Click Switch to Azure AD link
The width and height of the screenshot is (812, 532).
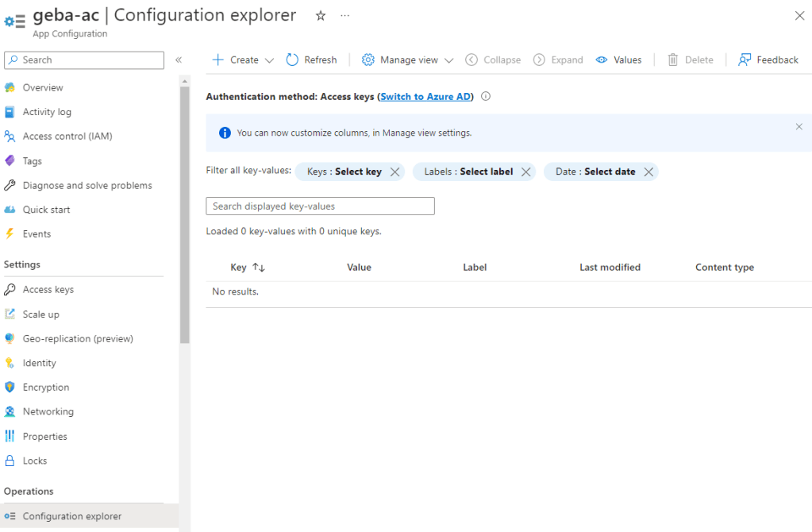click(425, 97)
